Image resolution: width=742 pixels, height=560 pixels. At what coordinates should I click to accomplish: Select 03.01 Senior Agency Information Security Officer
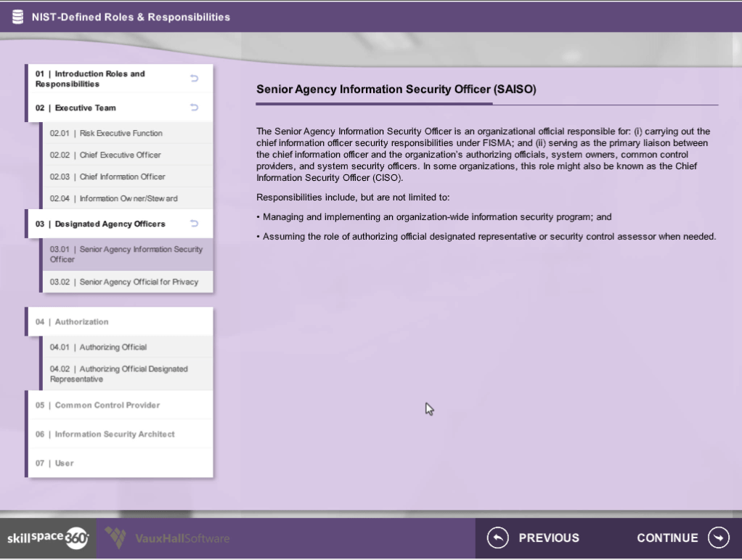pos(126,254)
